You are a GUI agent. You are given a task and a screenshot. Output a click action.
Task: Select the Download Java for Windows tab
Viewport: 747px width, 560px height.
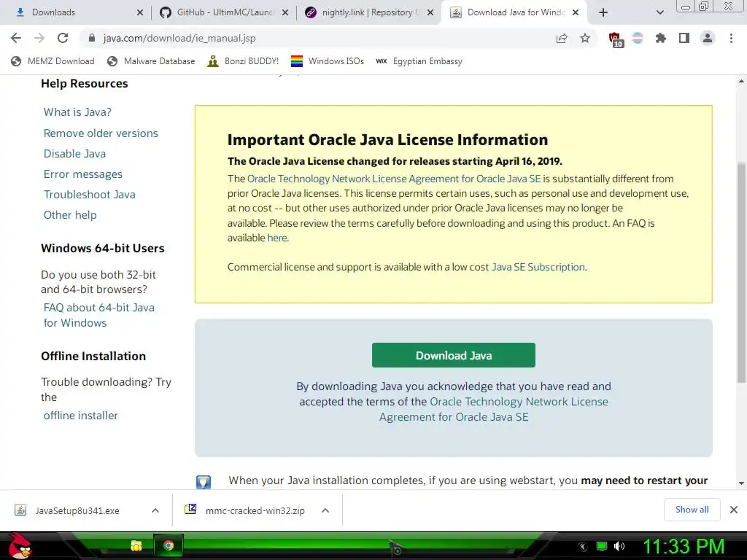pyautogui.click(x=514, y=12)
